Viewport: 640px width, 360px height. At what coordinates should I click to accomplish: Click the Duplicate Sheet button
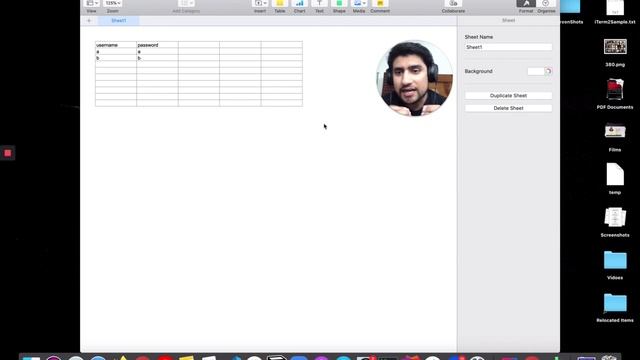[x=508, y=96]
